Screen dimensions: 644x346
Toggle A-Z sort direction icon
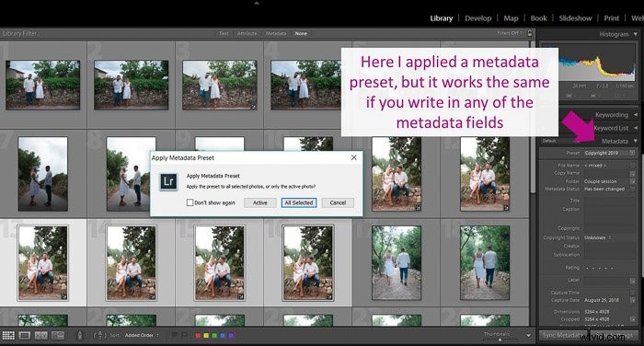pyautogui.click(x=99, y=335)
